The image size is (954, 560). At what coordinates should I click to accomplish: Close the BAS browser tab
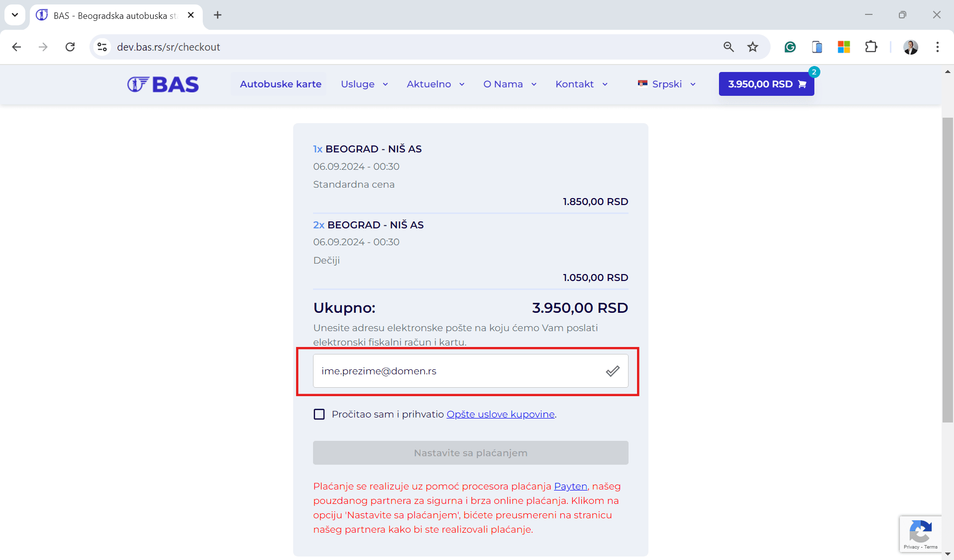click(x=191, y=15)
